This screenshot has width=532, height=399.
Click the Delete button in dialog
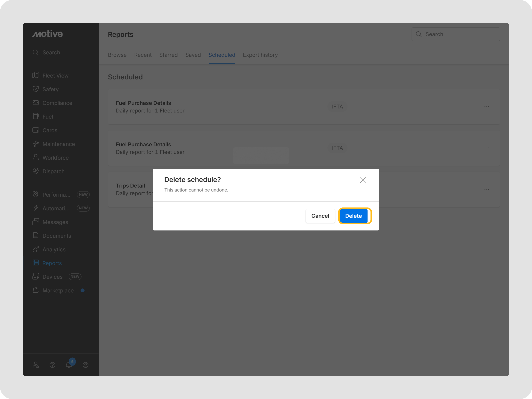pyautogui.click(x=353, y=216)
